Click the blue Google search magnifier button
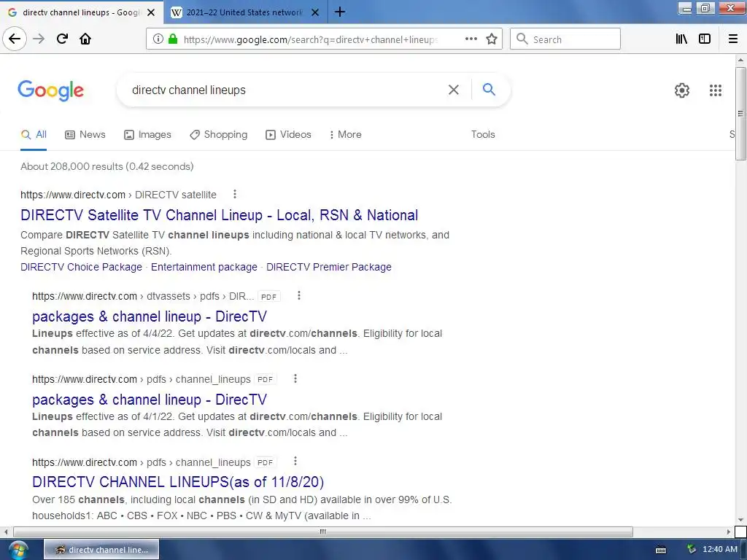The width and height of the screenshot is (747, 560). [x=489, y=89]
